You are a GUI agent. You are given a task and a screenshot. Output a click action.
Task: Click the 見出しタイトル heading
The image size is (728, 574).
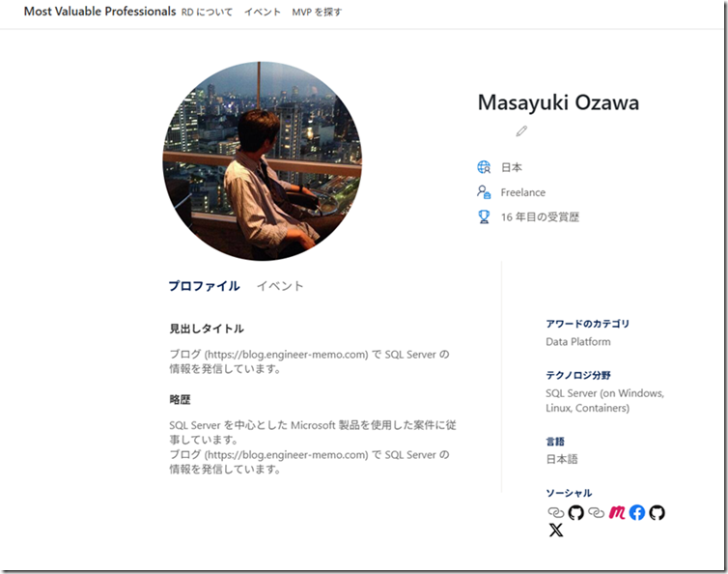207,329
